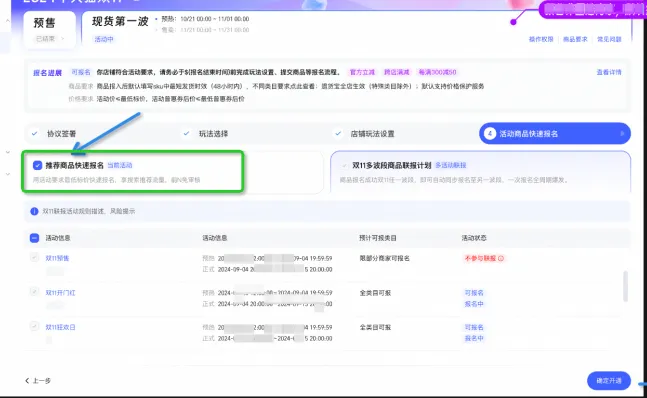The height and width of the screenshot is (398, 647).
Task: Toggle the select-all checkbox in the table header
Action: (35, 238)
